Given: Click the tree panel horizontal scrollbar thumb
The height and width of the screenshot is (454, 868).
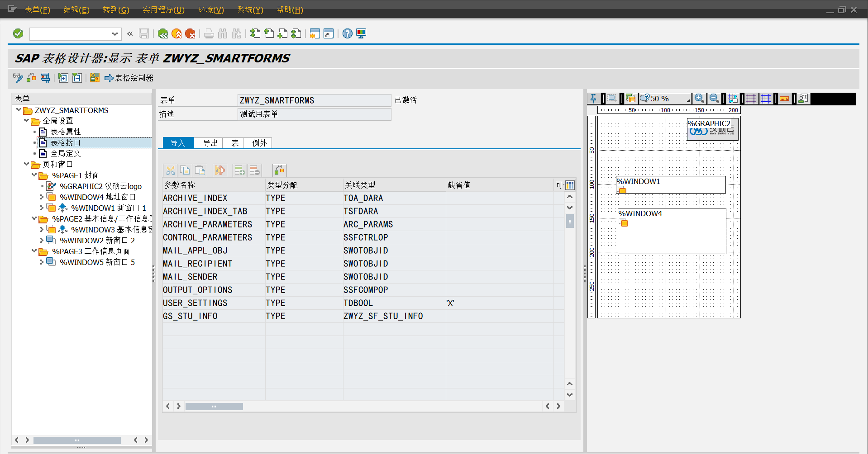Looking at the screenshot, I should 77,440.
